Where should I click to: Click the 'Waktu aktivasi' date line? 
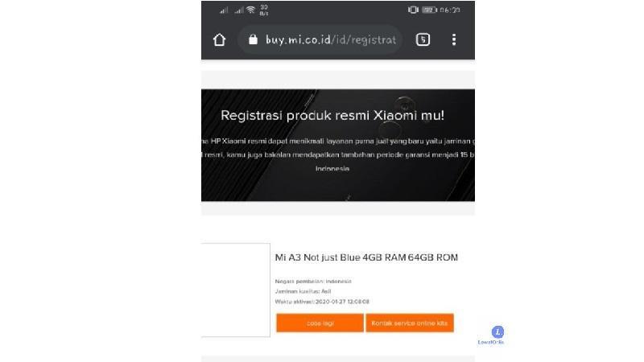322,302
